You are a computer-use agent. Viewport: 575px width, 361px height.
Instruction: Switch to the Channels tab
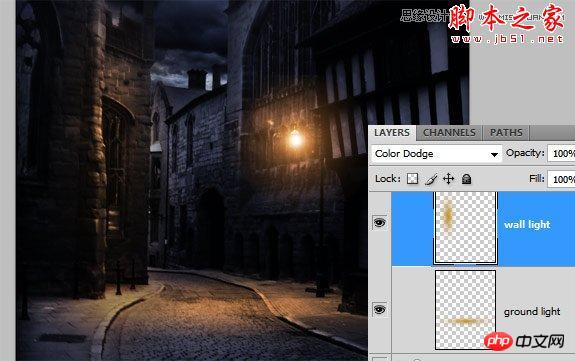[x=449, y=133]
